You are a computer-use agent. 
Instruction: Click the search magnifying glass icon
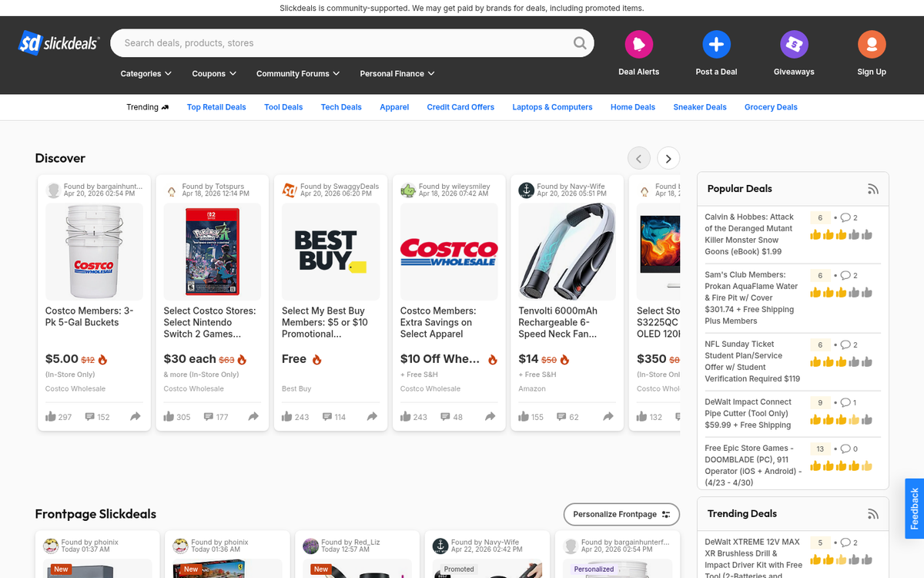click(x=580, y=43)
